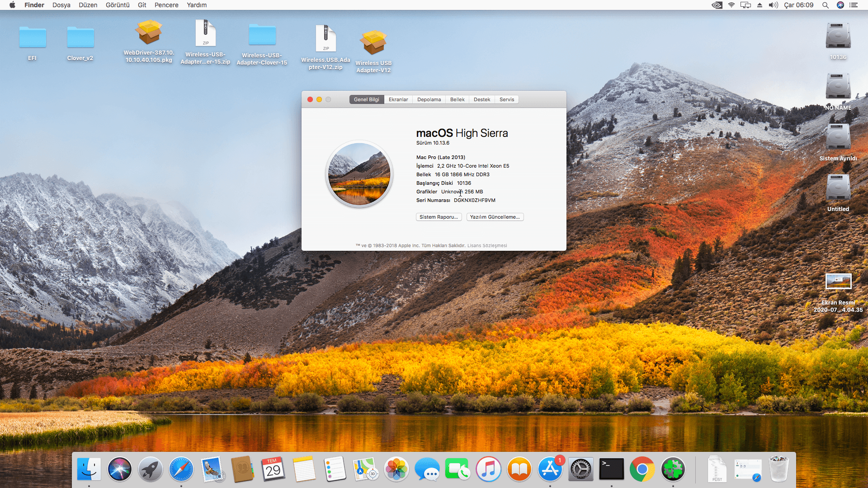Open Launchpad rocket icon

[x=150, y=469]
